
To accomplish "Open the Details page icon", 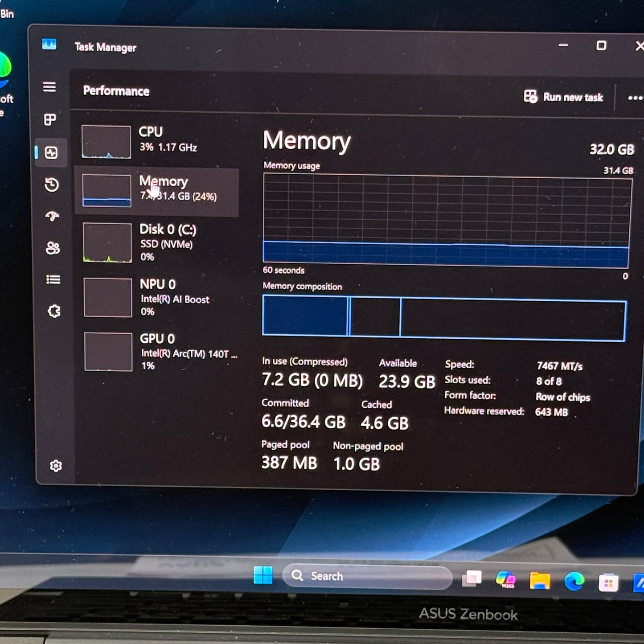I will [x=53, y=279].
